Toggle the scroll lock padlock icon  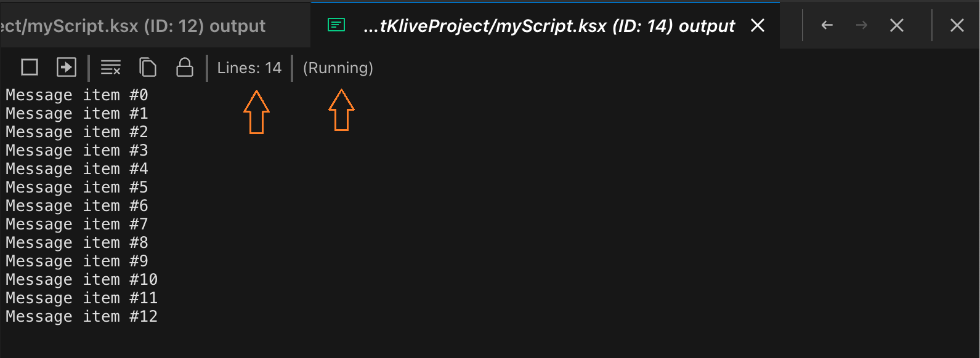coord(185,67)
